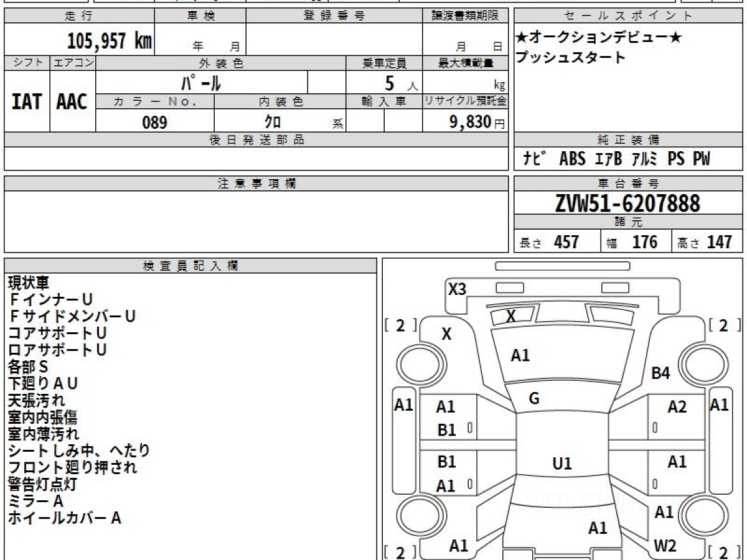
Task: Select the セールスポイント heading
Action: (629, 16)
